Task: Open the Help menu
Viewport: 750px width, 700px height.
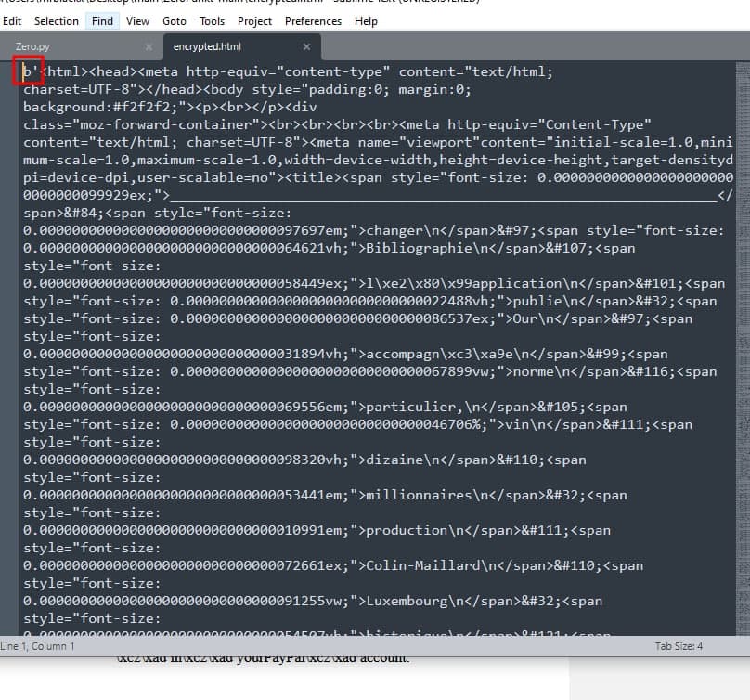Action: pyautogui.click(x=366, y=20)
